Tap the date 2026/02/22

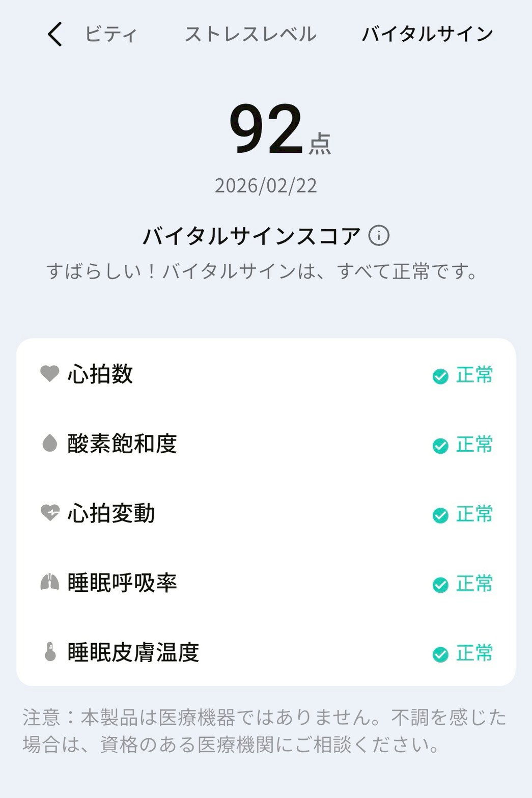pyautogui.click(x=266, y=186)
